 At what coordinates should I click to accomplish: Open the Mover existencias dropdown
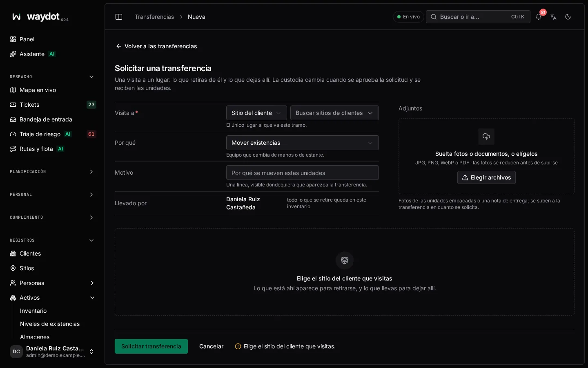pyautogui.click(x=303, y=143)
